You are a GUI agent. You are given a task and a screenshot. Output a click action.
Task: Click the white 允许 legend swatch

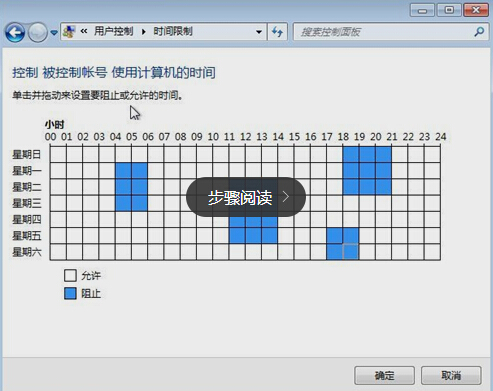pyautogui.click(x=70, y=275)
